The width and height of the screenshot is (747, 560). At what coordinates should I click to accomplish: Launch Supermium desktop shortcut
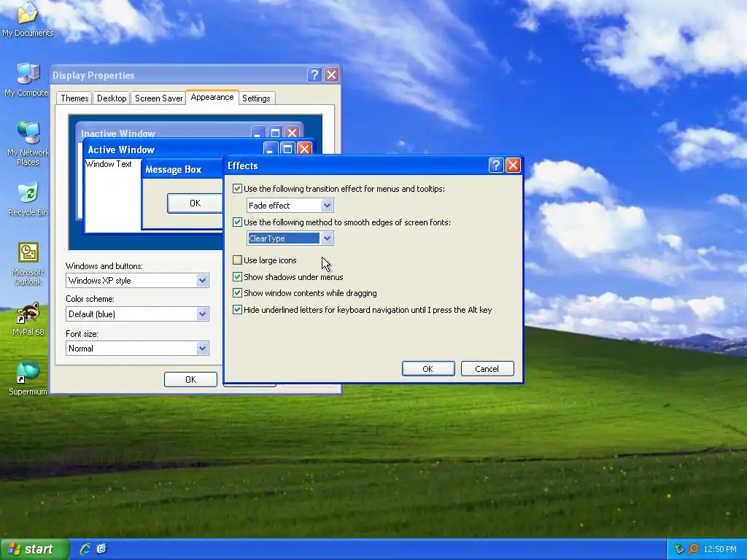28,379
